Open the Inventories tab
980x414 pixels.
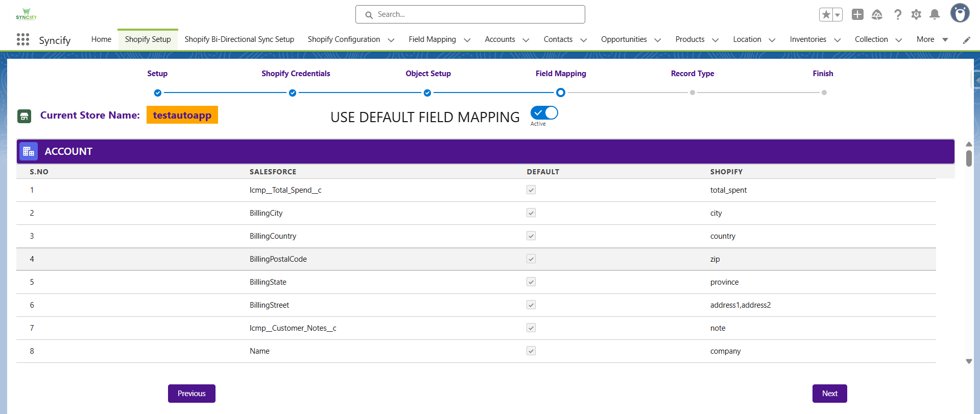click(808, 39)
